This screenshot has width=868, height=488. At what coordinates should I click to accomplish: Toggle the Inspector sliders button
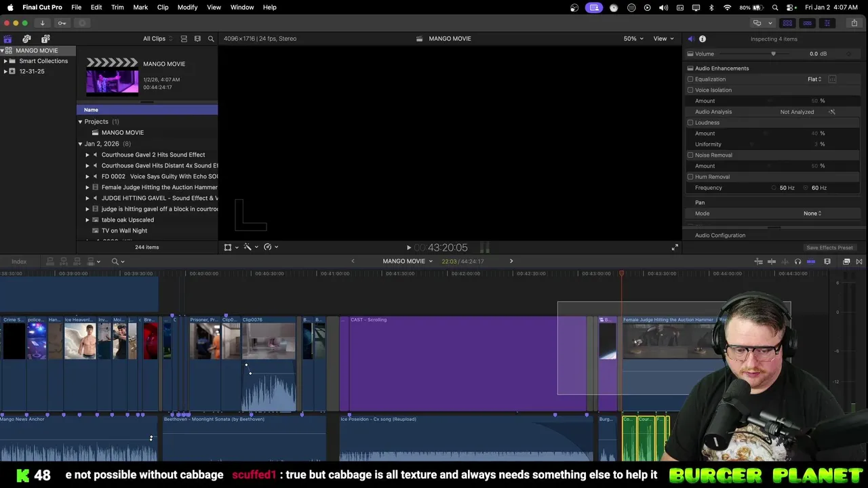coord(827,23)
